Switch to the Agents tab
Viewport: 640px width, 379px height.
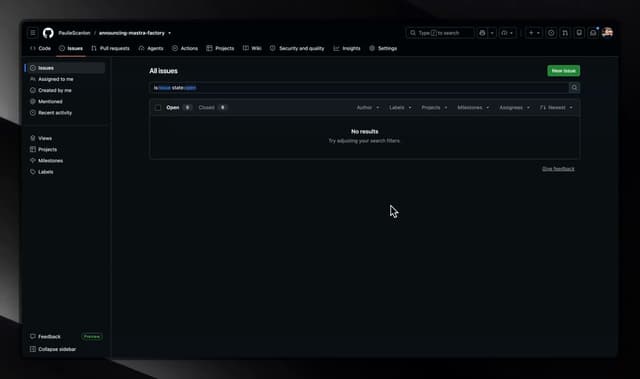pyautogui.click(x=151, y=48)
